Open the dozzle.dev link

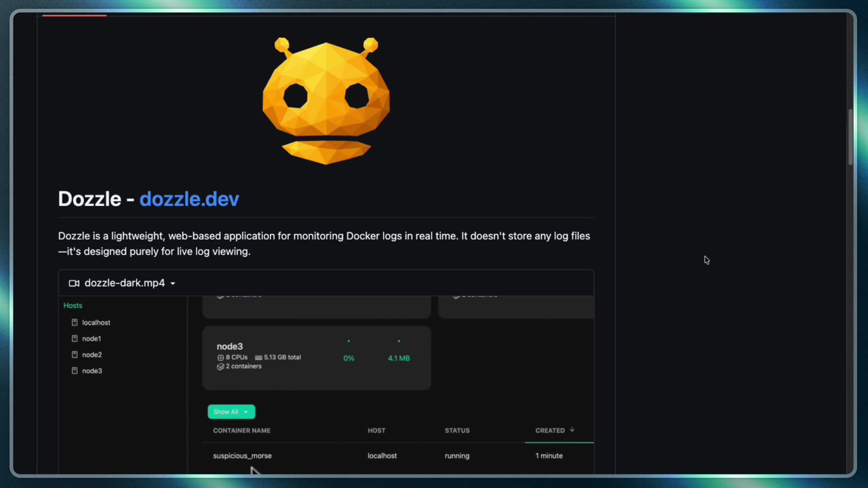pos(189,199)
